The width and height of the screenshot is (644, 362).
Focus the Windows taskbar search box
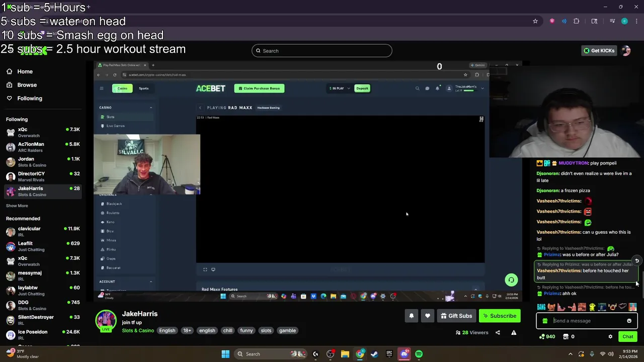(271, 354)
